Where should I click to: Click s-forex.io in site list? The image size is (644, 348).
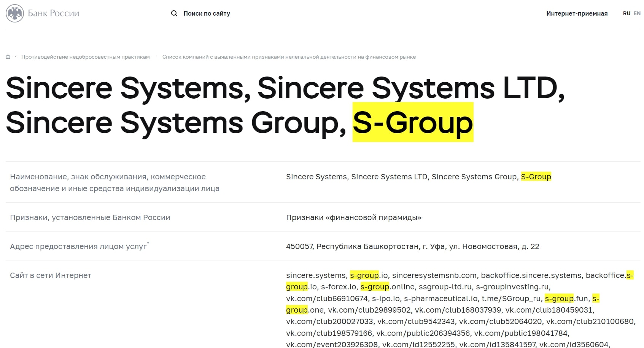tap(339, 287)
